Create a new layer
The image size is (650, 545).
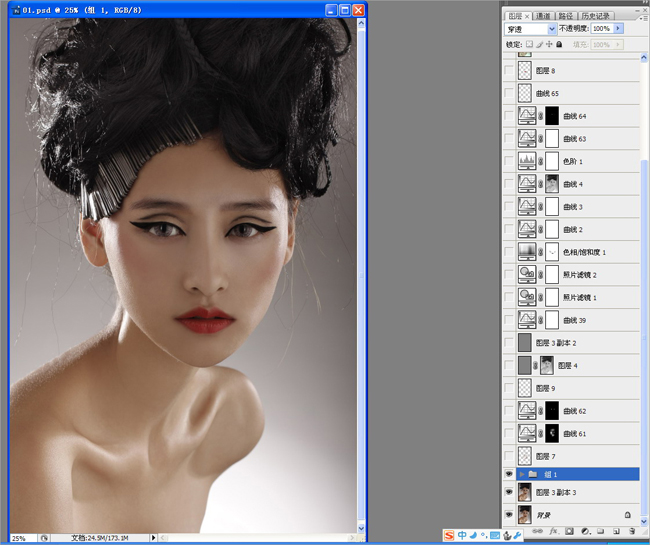[616, 531]
